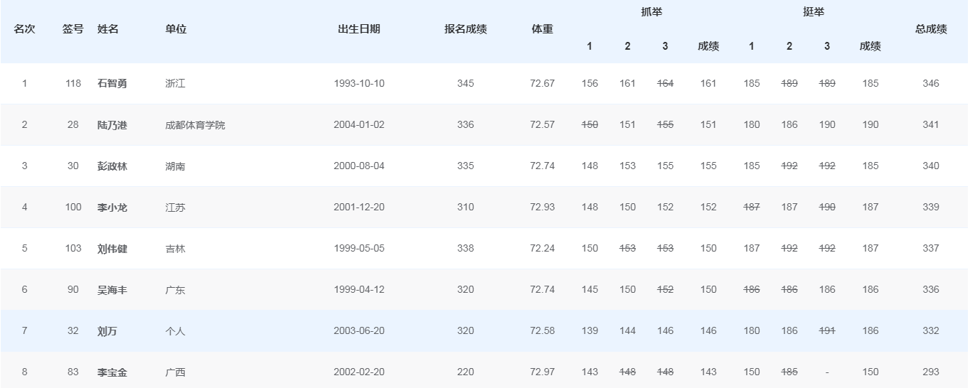Click draw number 100

pyautogui.click(x=73, y=207)
